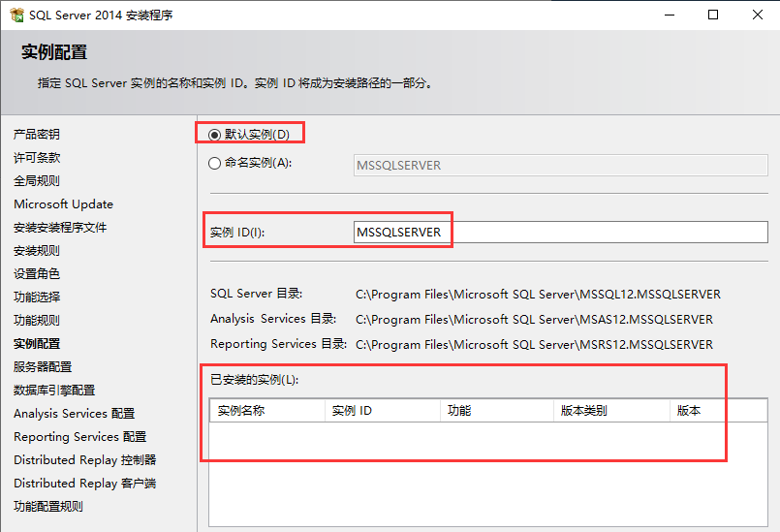The image size is (780, 532).
Task: Select the current 实例配置 step
Action: point(37,343)
